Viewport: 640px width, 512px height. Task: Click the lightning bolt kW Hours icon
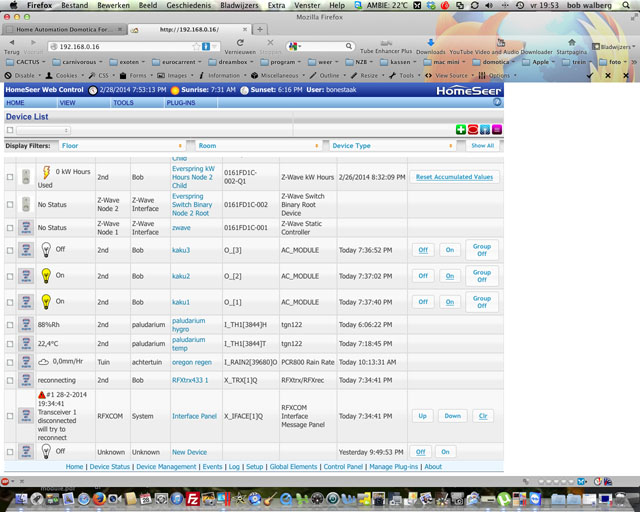pyautogui.click(x=46, y=172)
